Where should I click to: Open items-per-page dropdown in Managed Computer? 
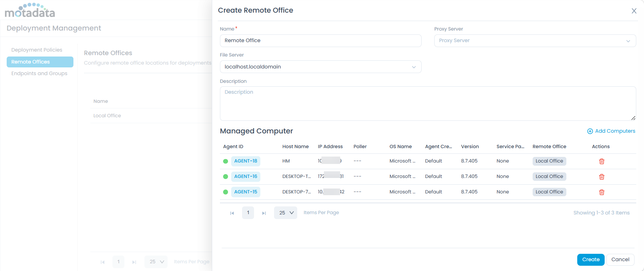tap(286, 213)
